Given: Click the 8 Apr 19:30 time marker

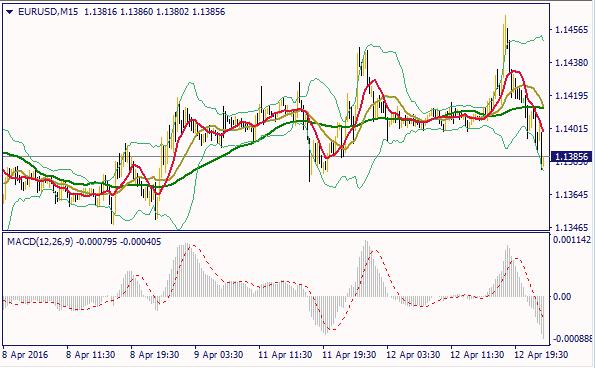Looking at the screenshot, I should pos(155,355).
